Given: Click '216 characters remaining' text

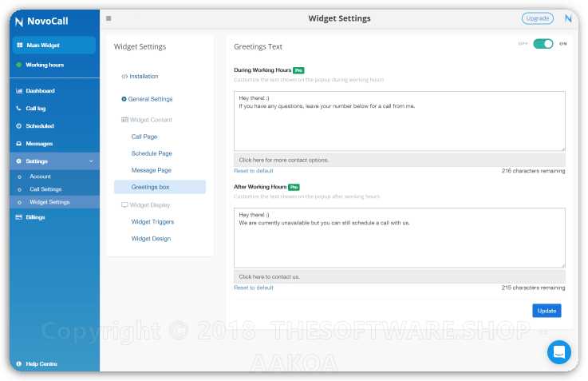Looking at the screenshot, I should click(533, 171).
